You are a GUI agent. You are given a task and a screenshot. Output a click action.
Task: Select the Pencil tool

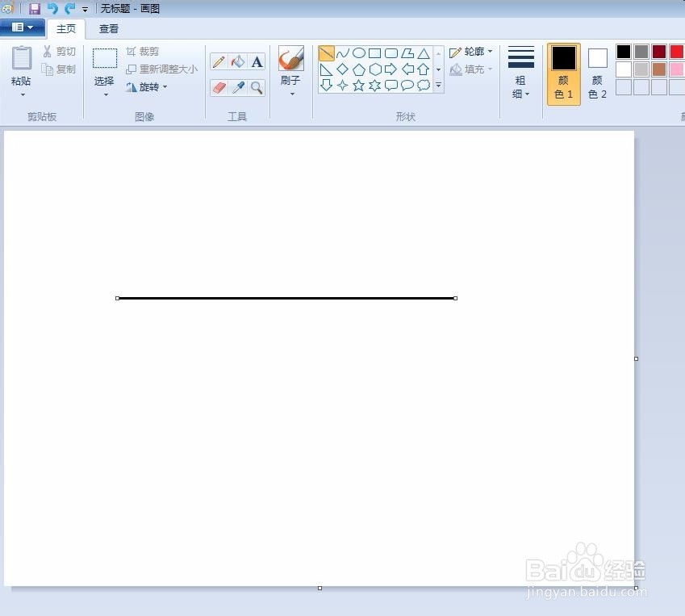pyautogui.click(x=219, y=61)
